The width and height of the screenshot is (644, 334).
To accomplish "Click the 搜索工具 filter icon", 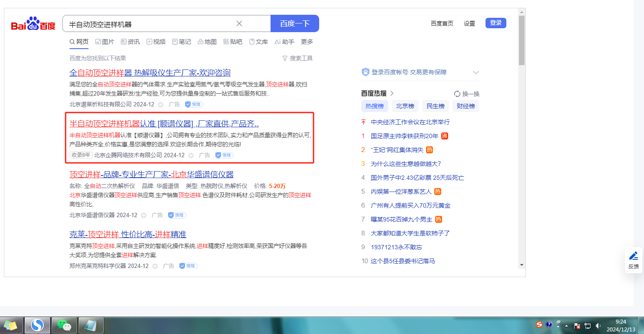I will [285, 58].
